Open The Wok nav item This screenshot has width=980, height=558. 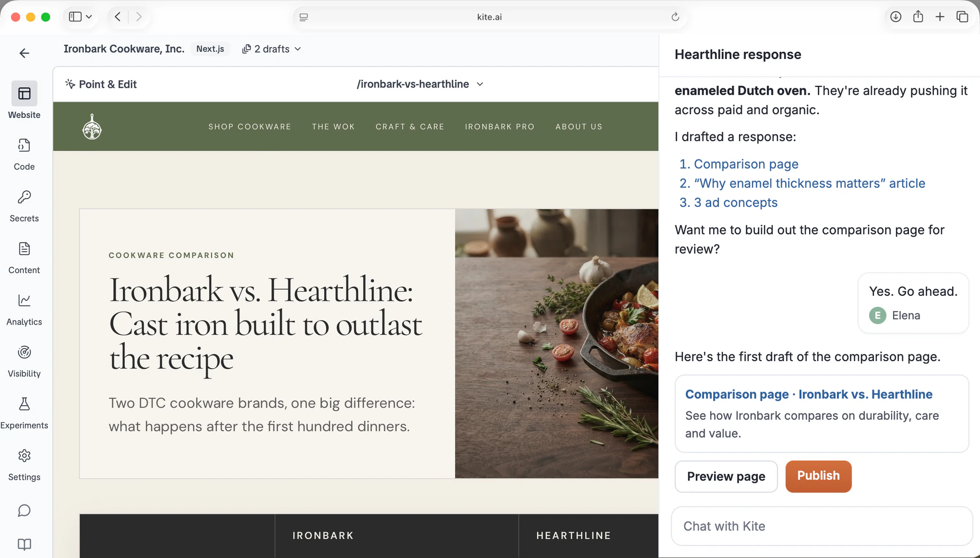(x=333, y=127)
